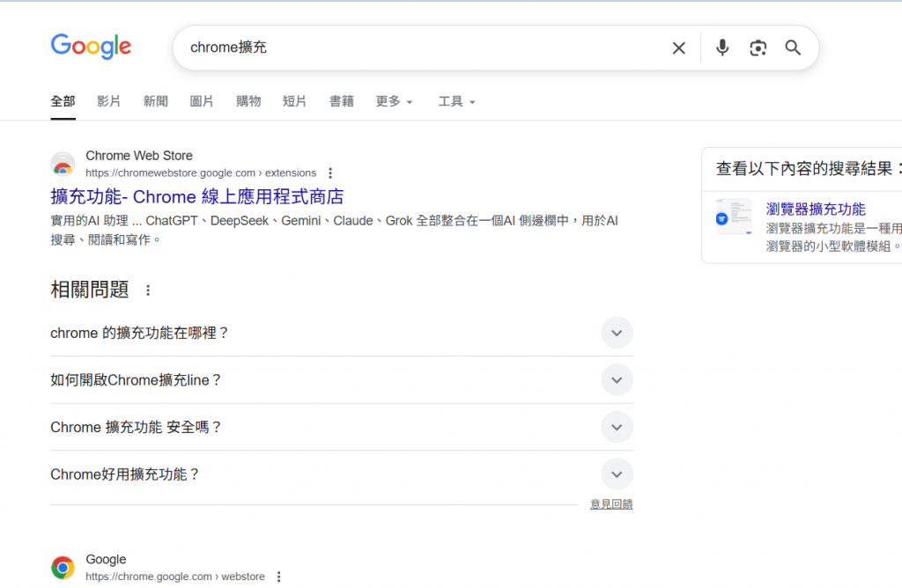Expand question 如何開啟Chrome擴充line？

pos(617,380)
